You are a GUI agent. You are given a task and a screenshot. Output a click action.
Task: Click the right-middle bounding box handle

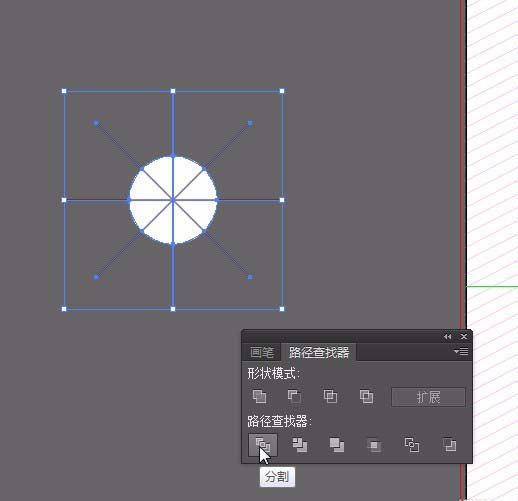click(282, 200)
